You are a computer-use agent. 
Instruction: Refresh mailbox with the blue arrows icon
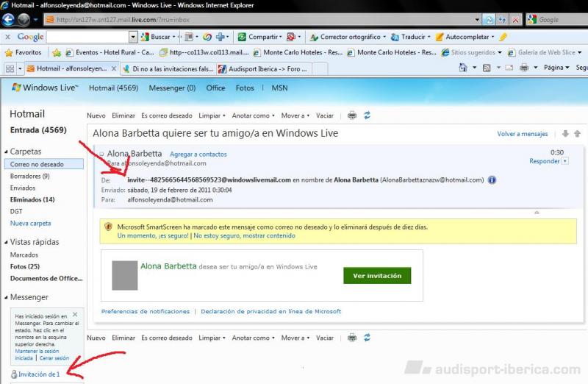pyautogui.click(x=367, y=115)
